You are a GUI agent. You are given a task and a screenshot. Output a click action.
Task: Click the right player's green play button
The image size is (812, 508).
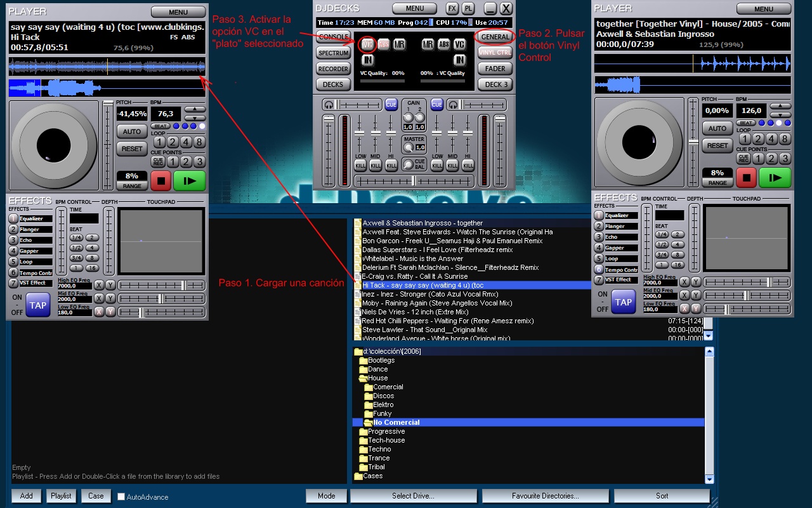click(x=775, y=177)
